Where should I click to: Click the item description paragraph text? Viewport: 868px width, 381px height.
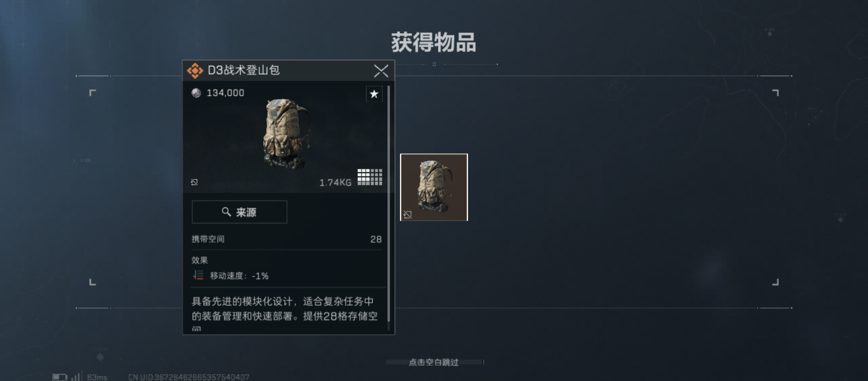[x=285, y=313]
